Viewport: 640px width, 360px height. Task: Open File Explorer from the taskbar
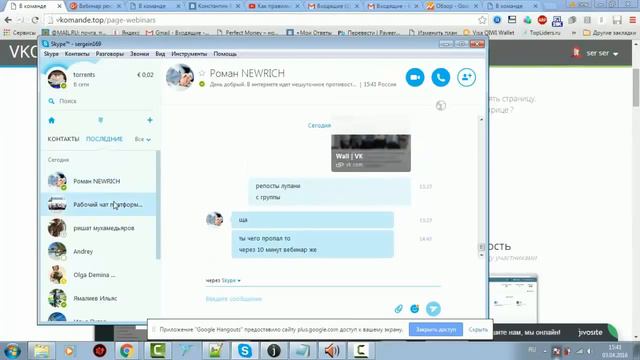point(41,351)
